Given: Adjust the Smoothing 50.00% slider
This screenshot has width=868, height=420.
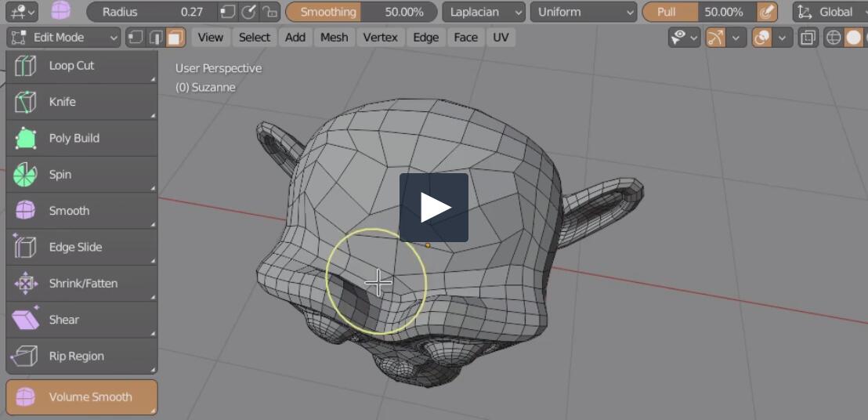Looking at the screenshot, I should click(361, 12).
